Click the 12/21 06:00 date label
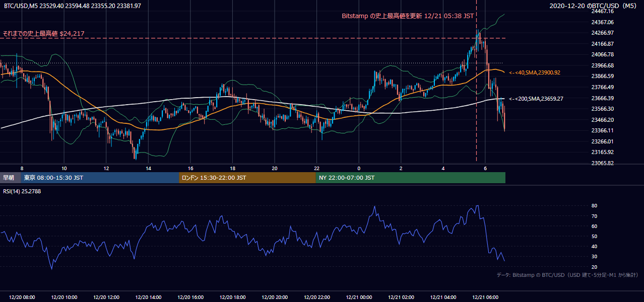Screen dimensions: 644x302 (485, 297)
